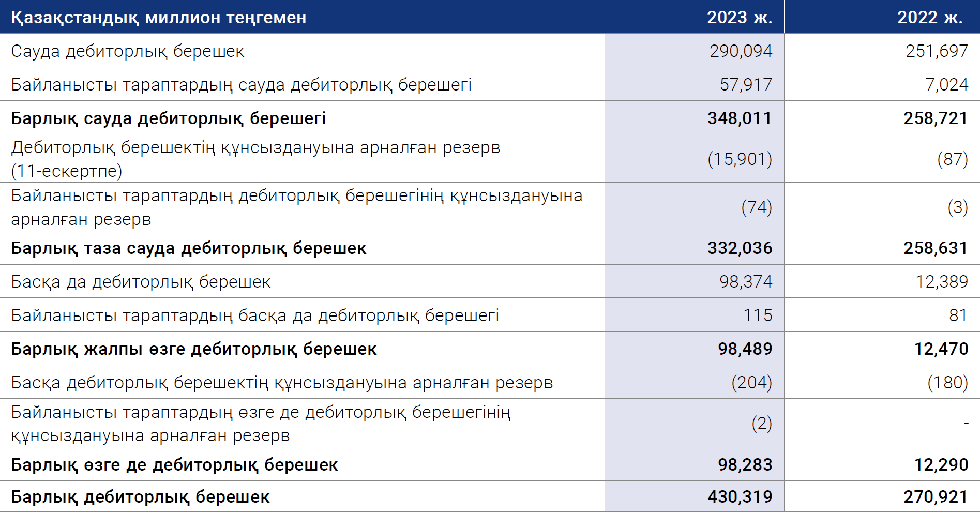
Task: Click the 98,283 total other receivables cell
Action: coord(745,464)
